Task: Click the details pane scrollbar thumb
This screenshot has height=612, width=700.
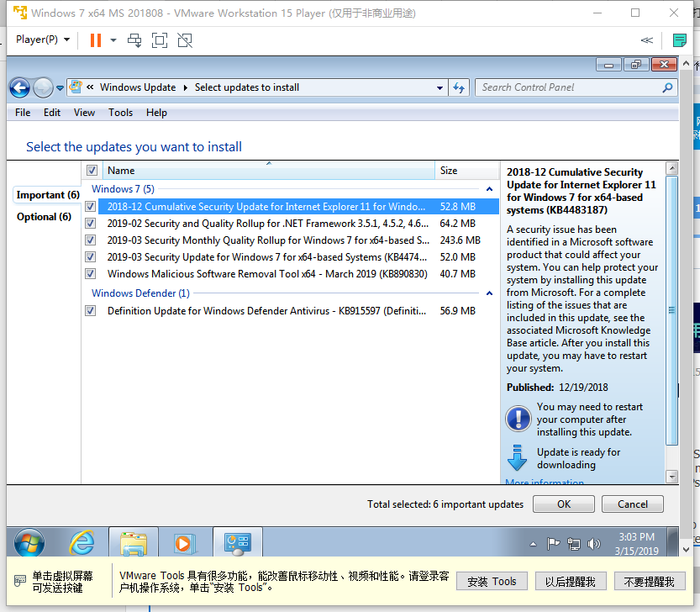Action: click(x=671, y=310)
